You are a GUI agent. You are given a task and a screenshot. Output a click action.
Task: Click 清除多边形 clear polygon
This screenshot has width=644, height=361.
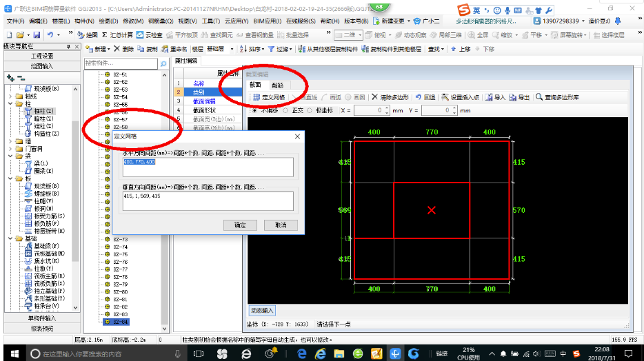click(x=390, y=97)
